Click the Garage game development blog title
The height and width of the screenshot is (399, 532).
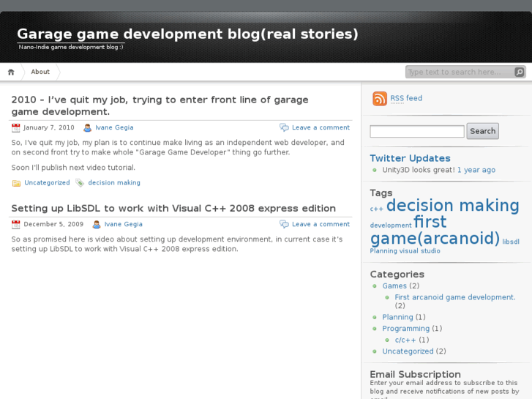pos(187,34)
